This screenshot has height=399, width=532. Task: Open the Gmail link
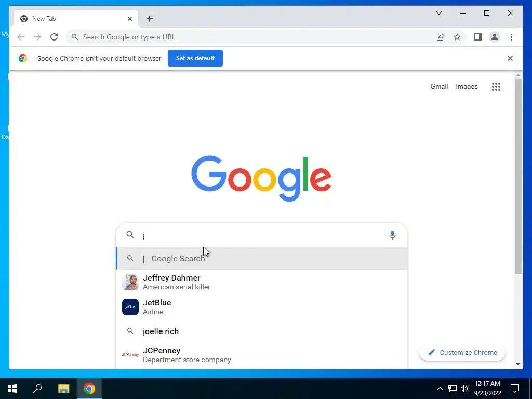pyautogui.click(x=439, y=87)
